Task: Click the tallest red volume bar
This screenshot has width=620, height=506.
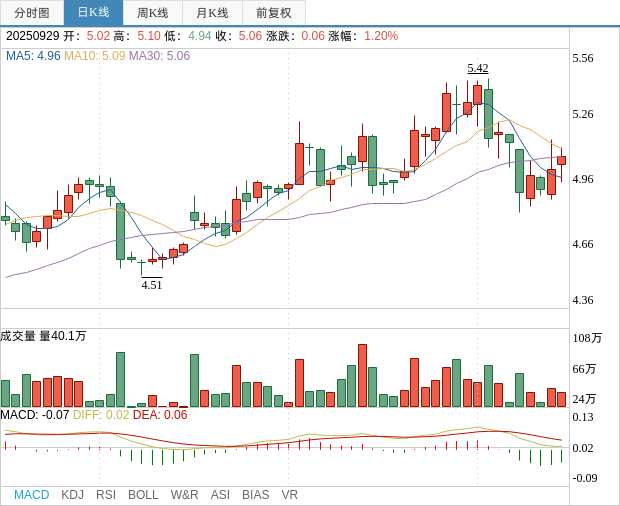Action: click(x=362, y=376)
